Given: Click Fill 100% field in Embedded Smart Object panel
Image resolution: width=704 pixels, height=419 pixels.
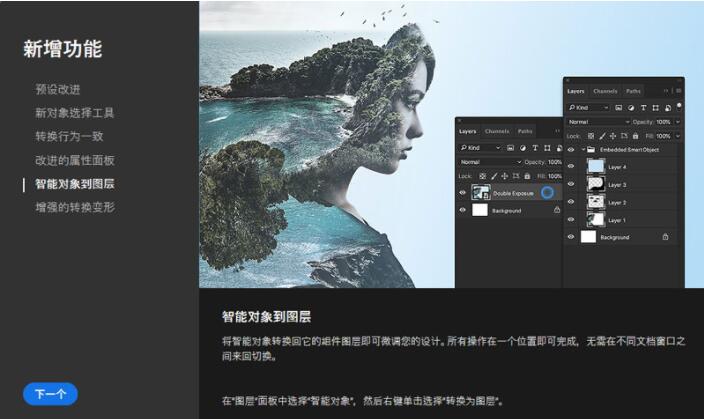Looking at the screenshot, I should [664, 136].
